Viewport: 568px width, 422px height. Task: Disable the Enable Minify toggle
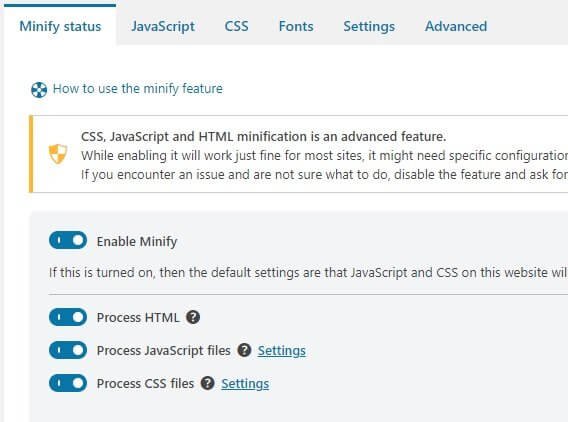pyautogui.click(x=68, y=241)
